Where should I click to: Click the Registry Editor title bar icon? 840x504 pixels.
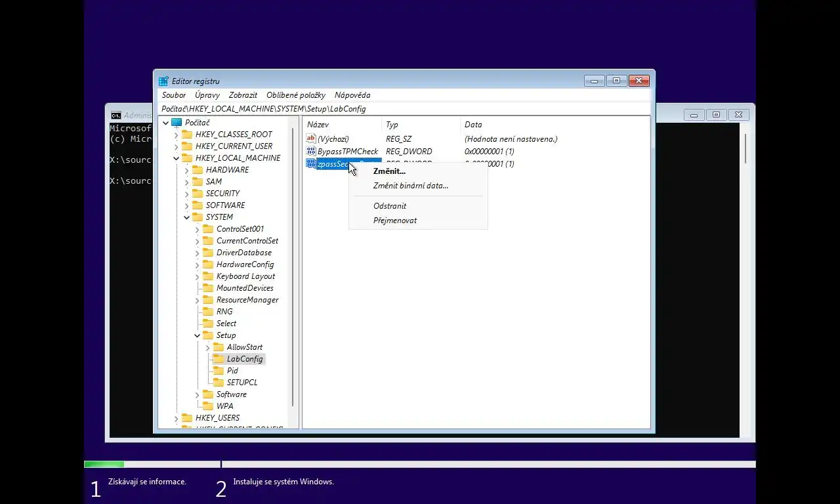click(163, 81)
